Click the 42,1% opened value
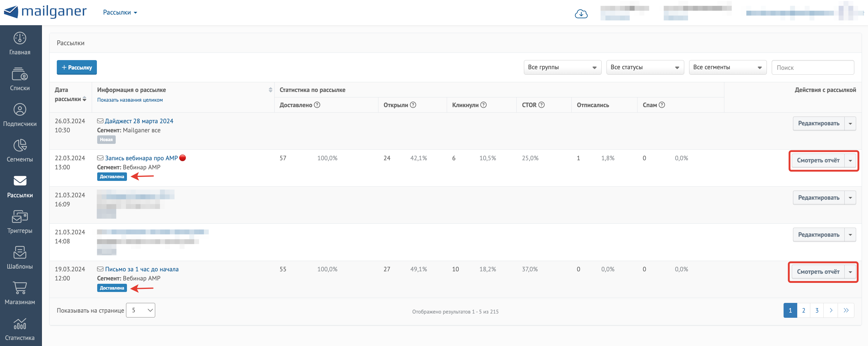 point(419,158)
